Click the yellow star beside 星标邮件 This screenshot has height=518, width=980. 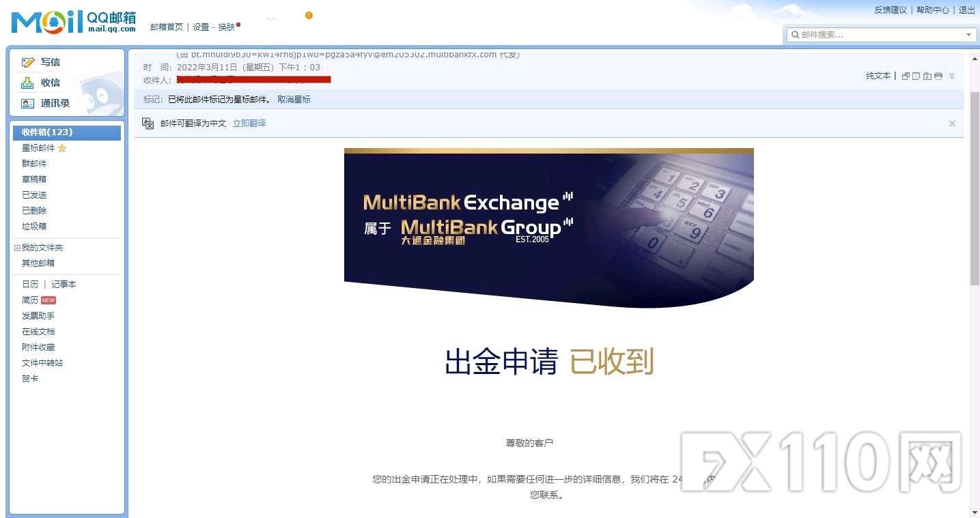62,148
